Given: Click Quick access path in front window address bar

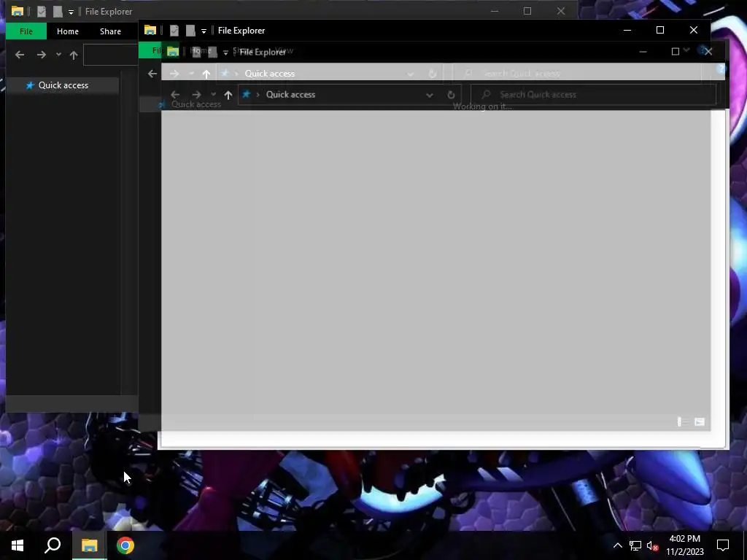Looking at the screenshot, I should pos(290,94).
